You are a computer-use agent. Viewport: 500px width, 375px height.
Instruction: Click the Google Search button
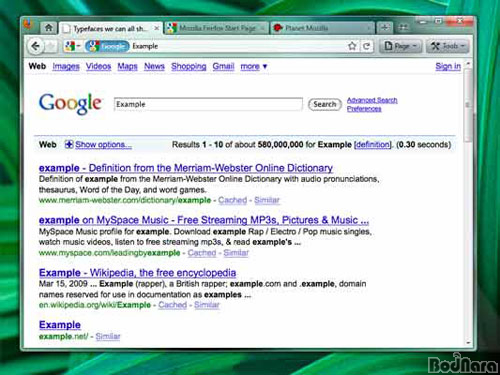[324, 104]
